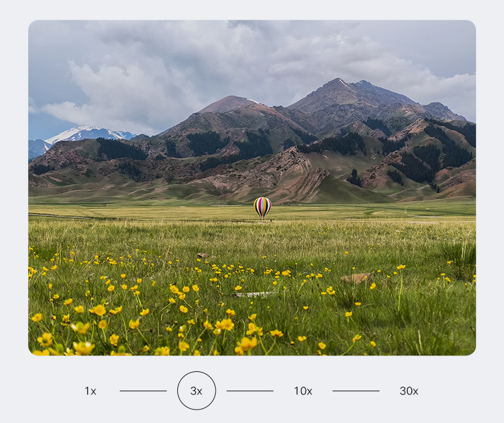The width and height of the screenshot is (504, 423).
Task: Select the 1x zoom level
Action: pyautogui.click(x=91, y=391)
